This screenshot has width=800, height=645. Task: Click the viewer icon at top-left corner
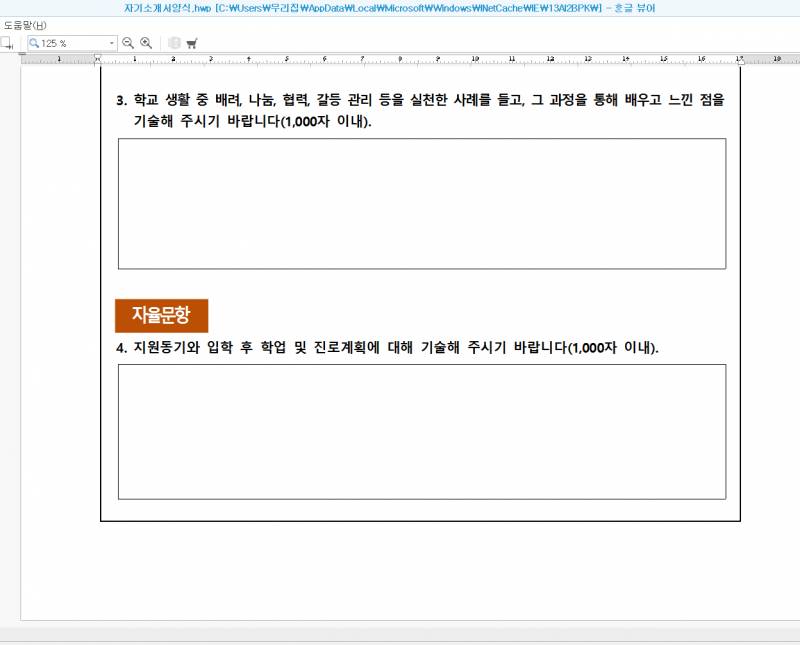click(x=9, y=9)
